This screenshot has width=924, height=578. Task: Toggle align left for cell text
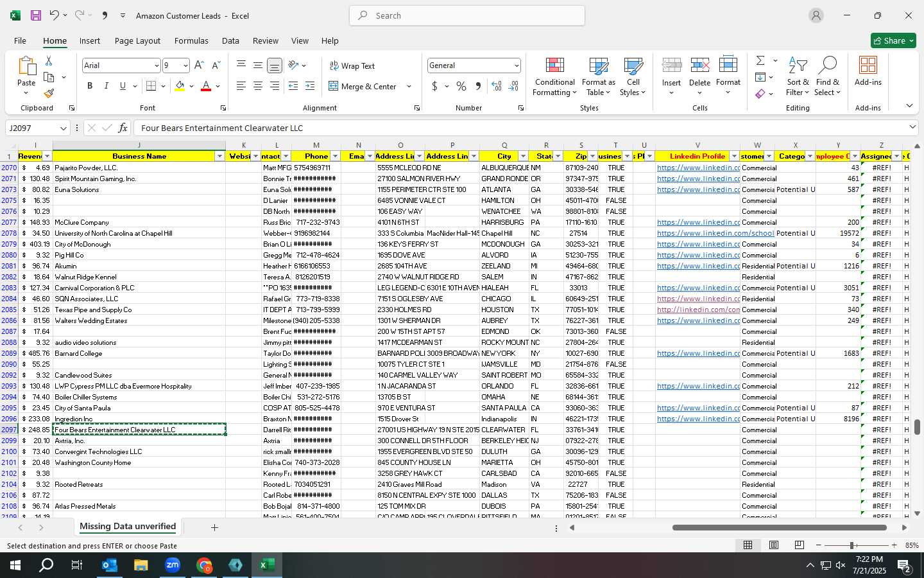click(x=241, y=86)
